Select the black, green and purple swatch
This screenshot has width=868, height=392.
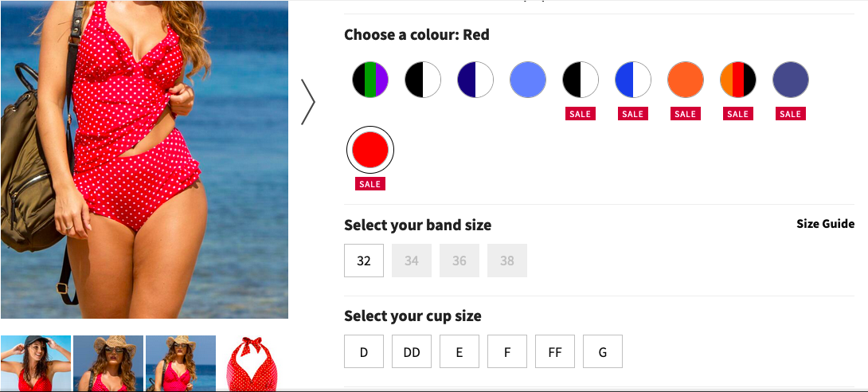pos(370,80)
